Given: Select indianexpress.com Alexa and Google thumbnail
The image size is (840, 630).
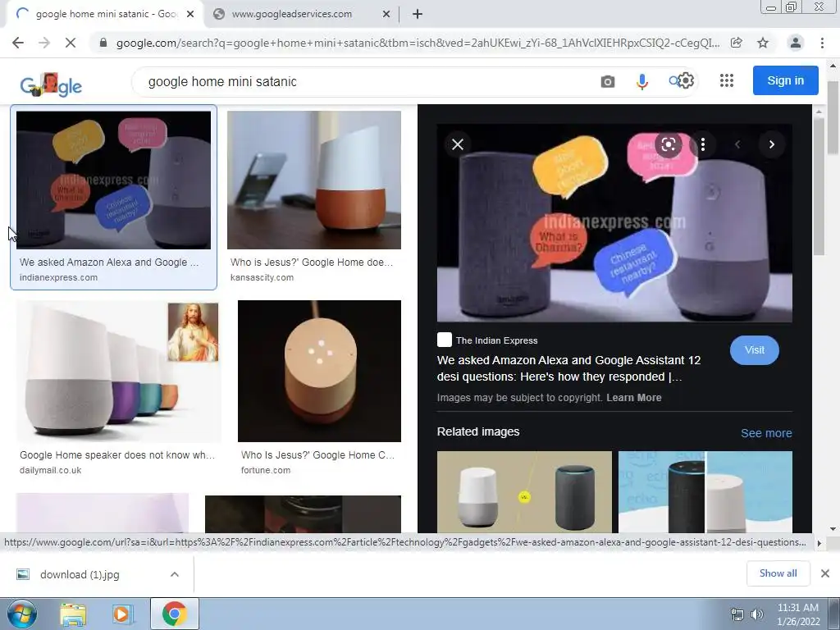Looking at the screenshot, I should (x=113, y=180).
